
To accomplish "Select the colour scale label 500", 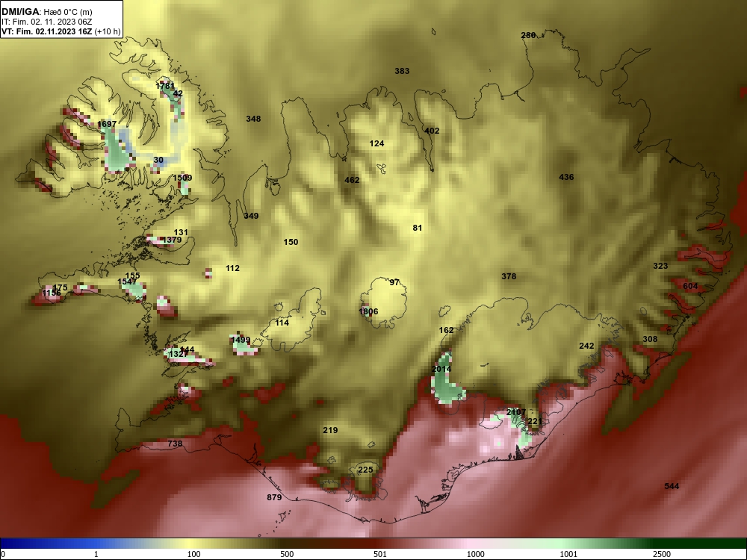I will point(288,554).
